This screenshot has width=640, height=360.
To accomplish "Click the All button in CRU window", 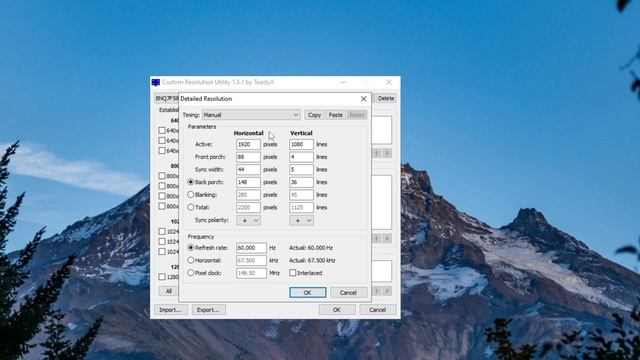I will 169,291.
